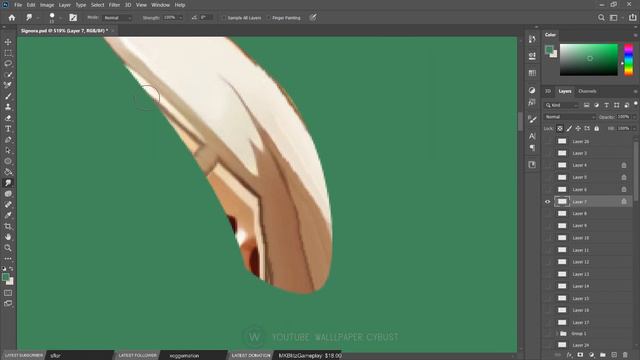The image size is (640, 360).
Task: Click the foreground color swatch in toolbar
Action: click(x=5, y=277)
